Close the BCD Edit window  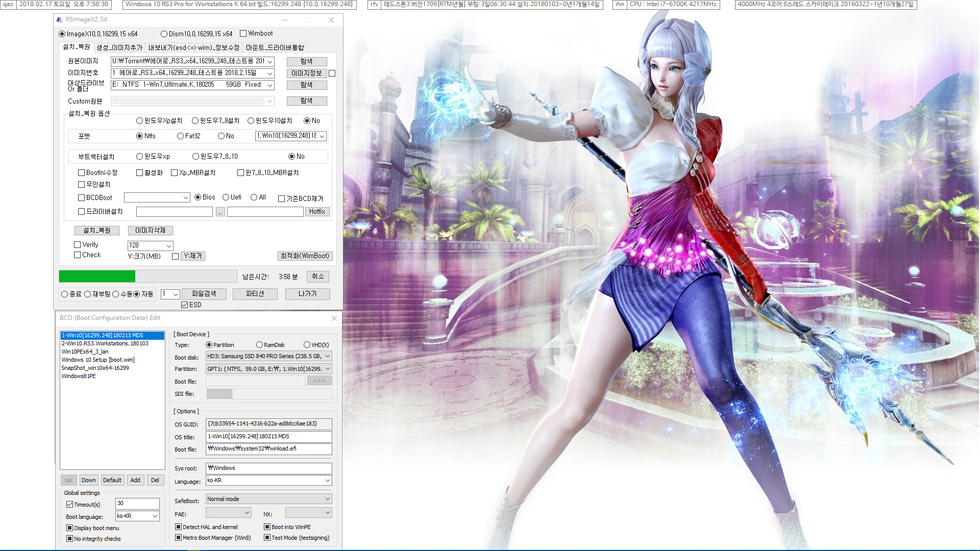point(334,318)
